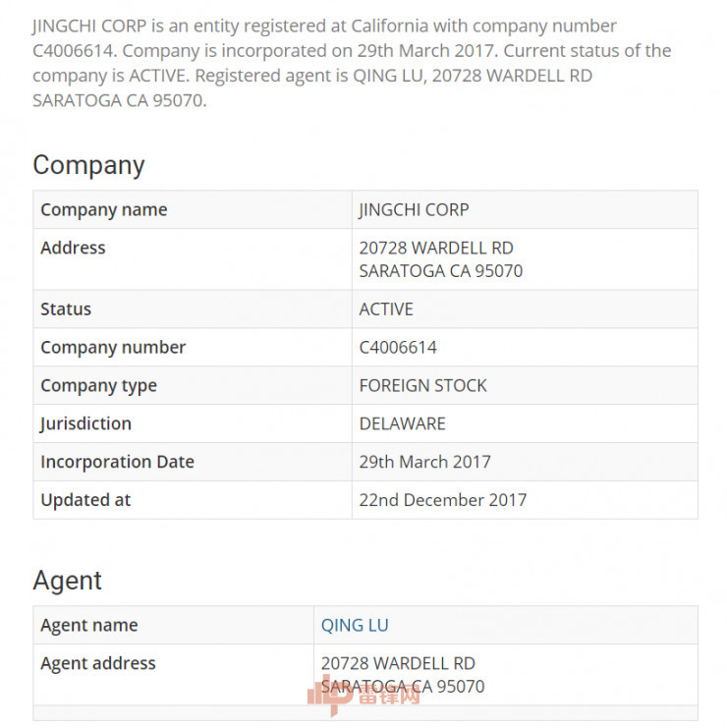
Task: Select the Company section heading
Action: point(88,165)
